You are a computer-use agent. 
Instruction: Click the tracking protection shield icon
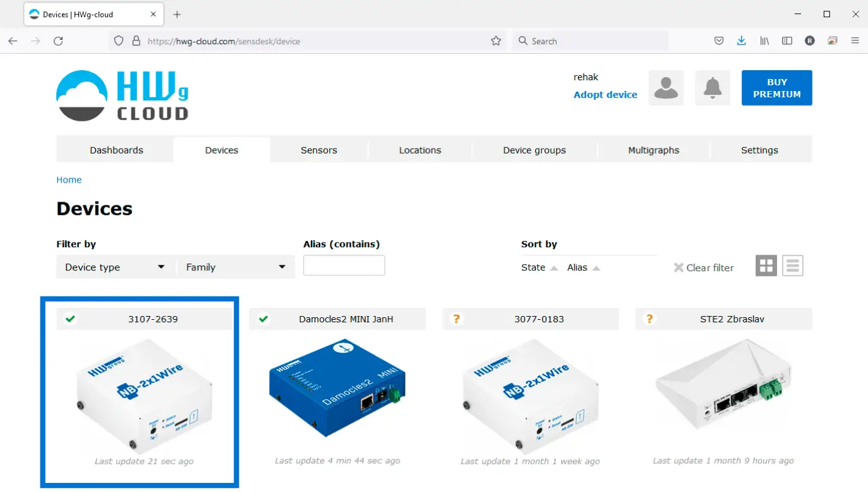pyautogui.click(x=118, y=41)
